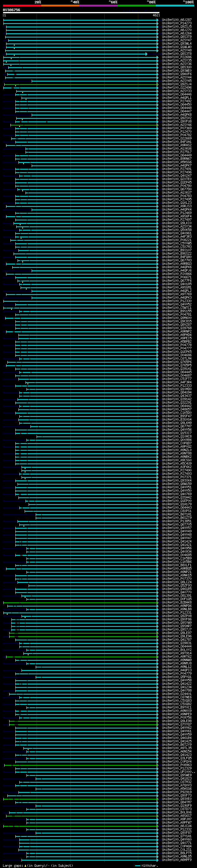Select hit label UniRef100_Q8W159
The height and width of the screenshot is (868, 197).
pos(177,484)
